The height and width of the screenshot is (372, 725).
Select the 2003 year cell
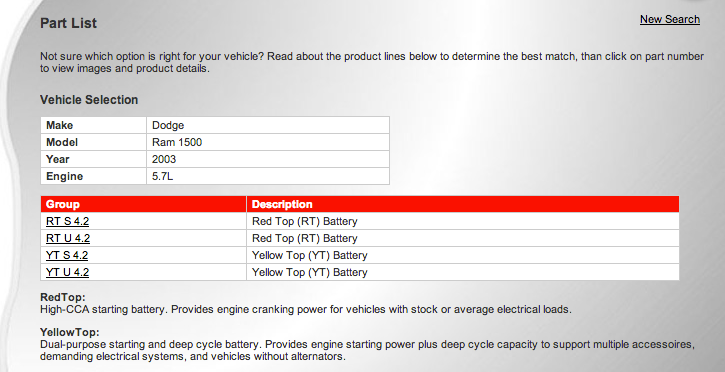268,159
